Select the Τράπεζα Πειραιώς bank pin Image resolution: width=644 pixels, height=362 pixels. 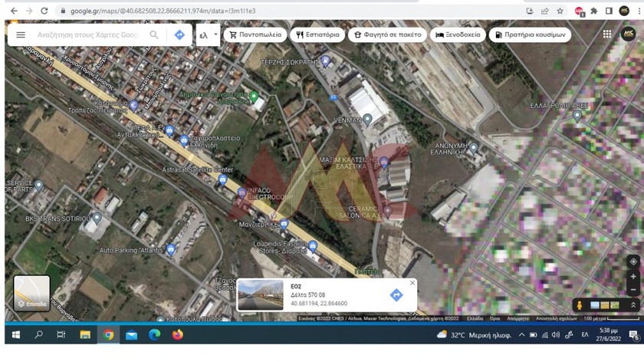click(133, 105)
